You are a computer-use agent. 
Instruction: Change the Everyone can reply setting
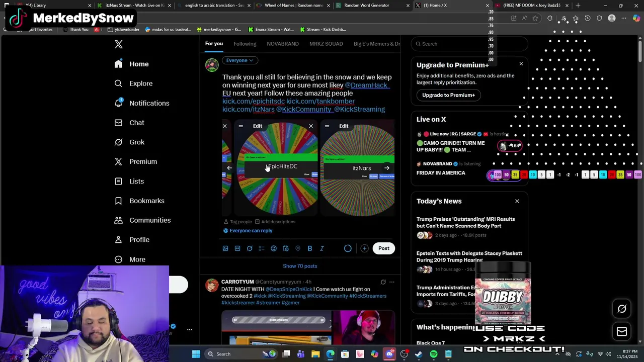pos(248,231)
